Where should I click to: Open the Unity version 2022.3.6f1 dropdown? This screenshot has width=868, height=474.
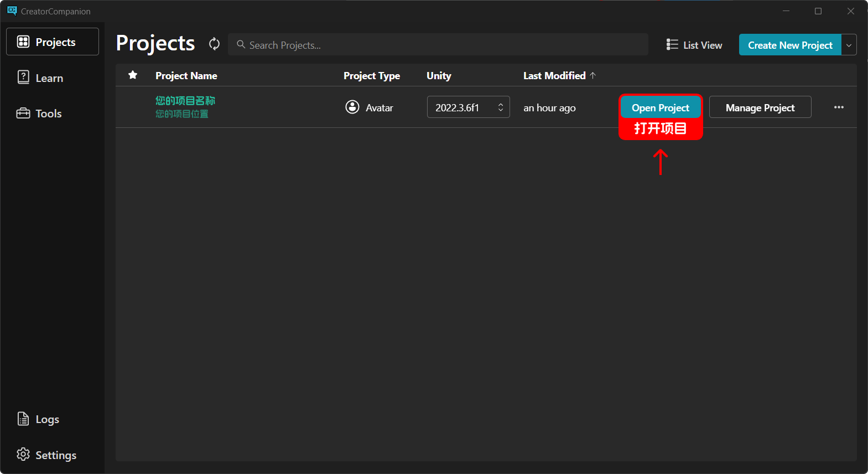coord(468,107)
